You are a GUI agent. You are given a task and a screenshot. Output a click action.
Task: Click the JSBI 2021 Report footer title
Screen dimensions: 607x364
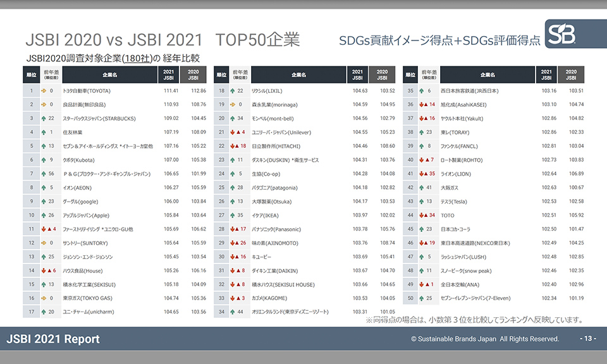[53, 339]
